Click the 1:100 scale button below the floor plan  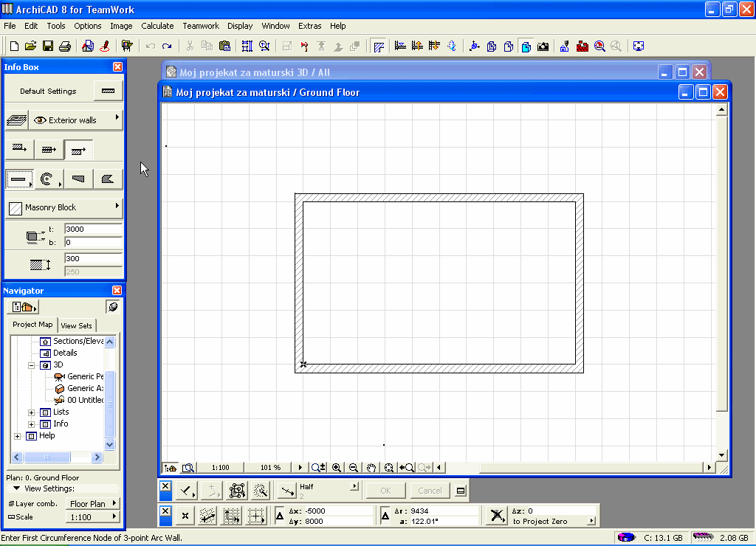coord(220,468)
